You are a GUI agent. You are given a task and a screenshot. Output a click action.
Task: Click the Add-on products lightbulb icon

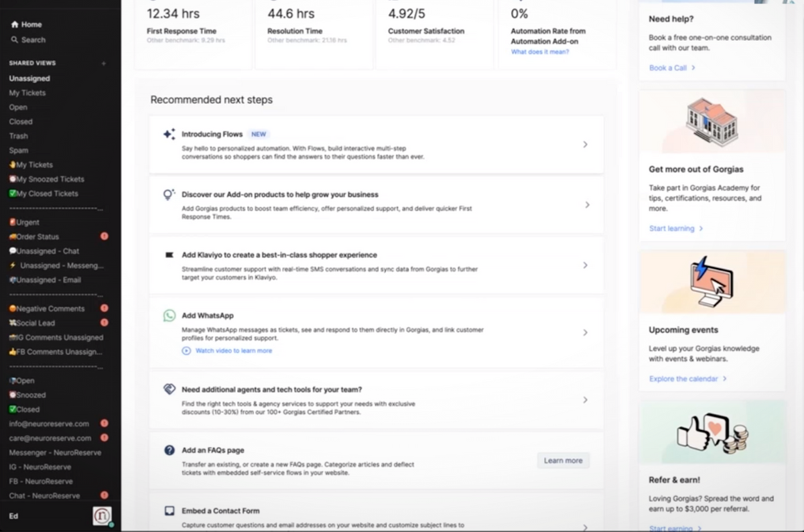[x=169, y=195]
